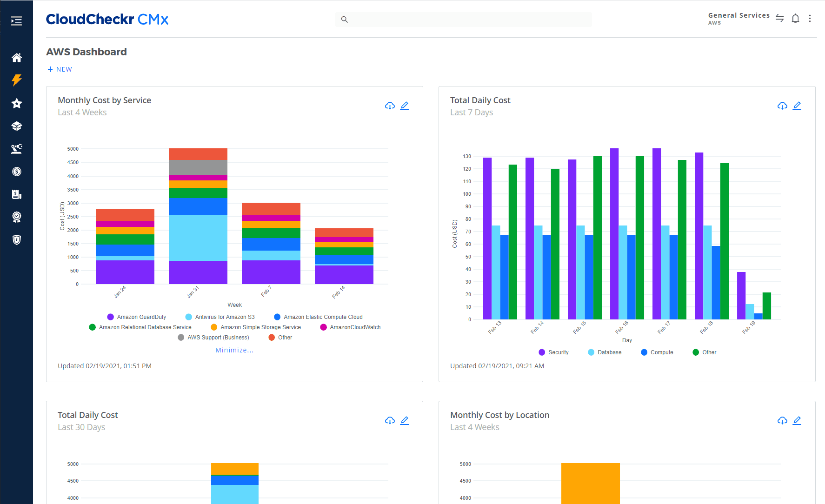This screenshot has width=825, height=504.
Task: Click 'Updated 02/19/2021, 09:21 AM' text
Action: tap(497, 366)
